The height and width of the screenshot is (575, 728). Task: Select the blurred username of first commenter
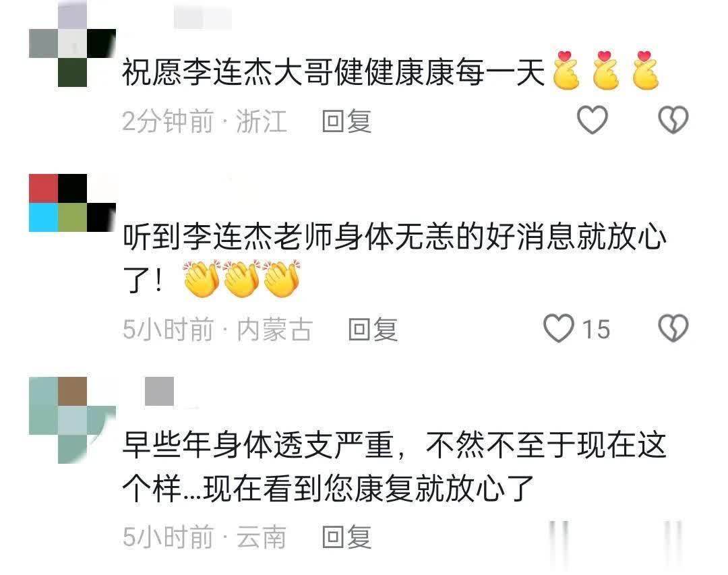pos(203,18)
